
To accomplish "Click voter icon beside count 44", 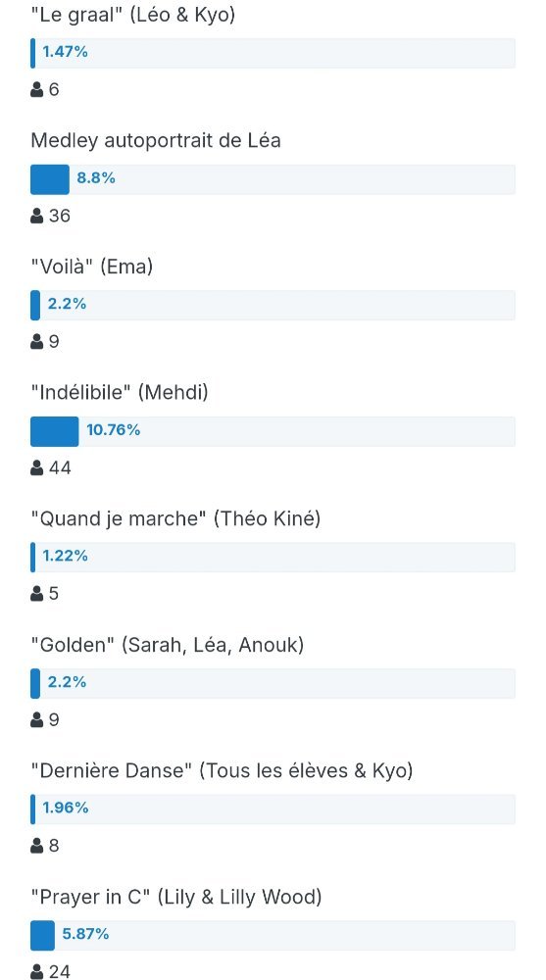I will [x=37, y=468].
